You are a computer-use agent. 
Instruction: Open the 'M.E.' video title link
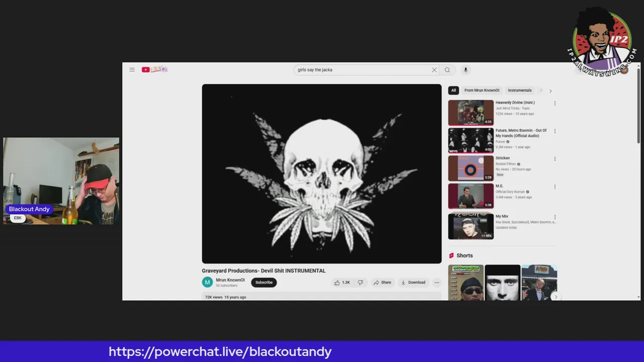(499, 186)
